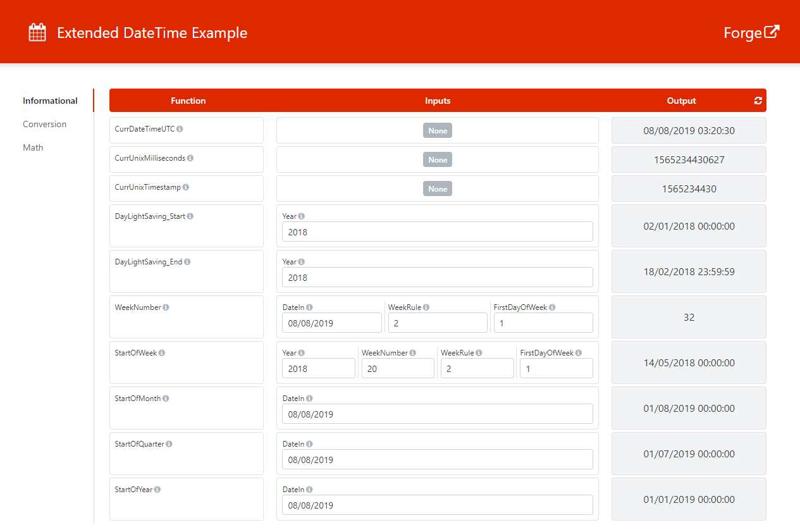The image size is (800, 532).
Task: Focus the WeekNumber input in StartOfWeek row
Action: click(x=398, y=369)
